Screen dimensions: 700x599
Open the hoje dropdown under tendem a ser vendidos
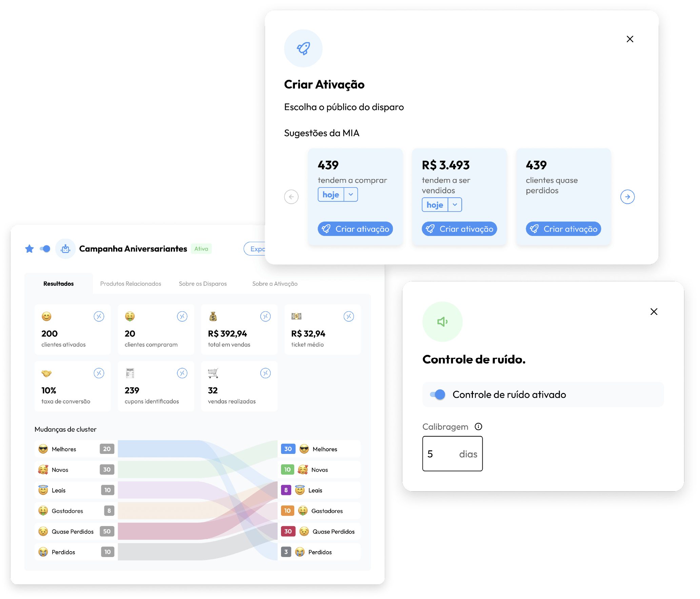(x=455, y=205)
